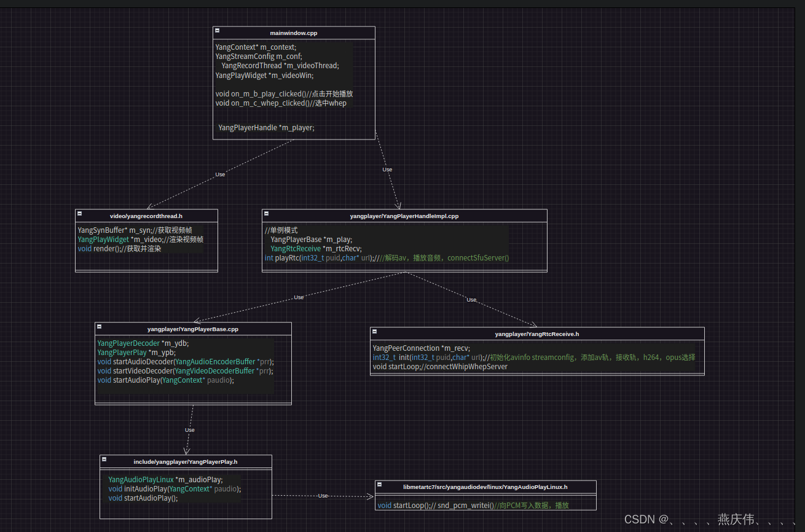Viewport: 805px width, 532px height.
Task: Click void on_m_c_whep_clicked() line
Action: click(x=281, y=103)
